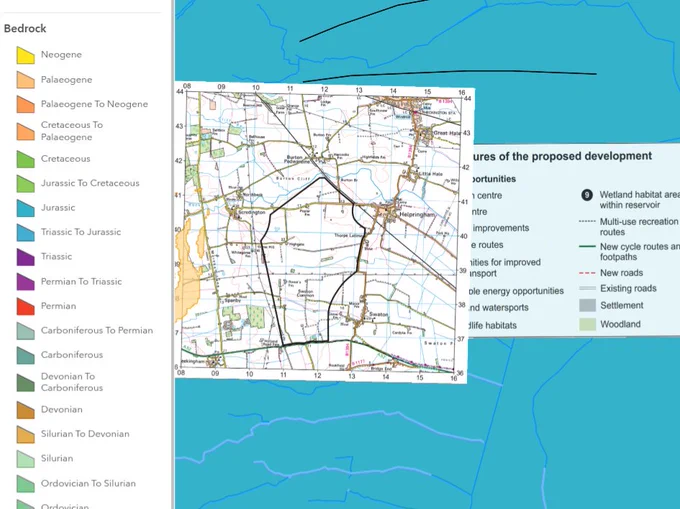Screen dimensions: 680x509
Task: Click the Palaeogene To Neogene swatch
Action: (x=26, y=104)
